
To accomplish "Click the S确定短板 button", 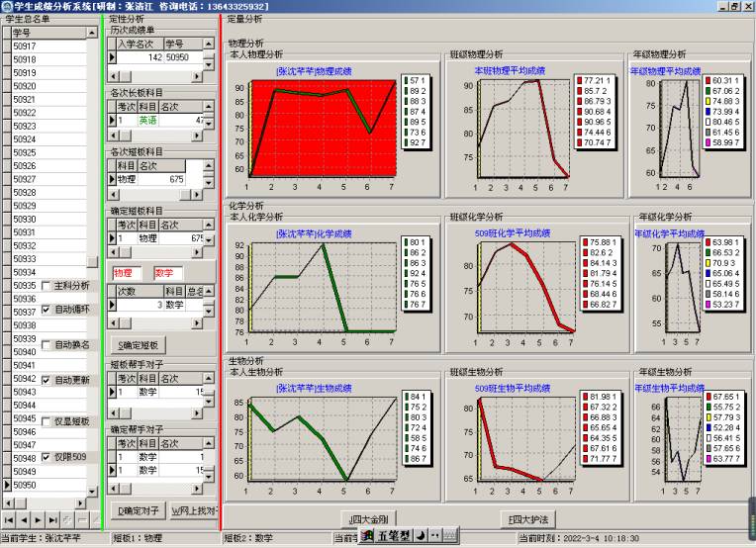I will 138,345.
